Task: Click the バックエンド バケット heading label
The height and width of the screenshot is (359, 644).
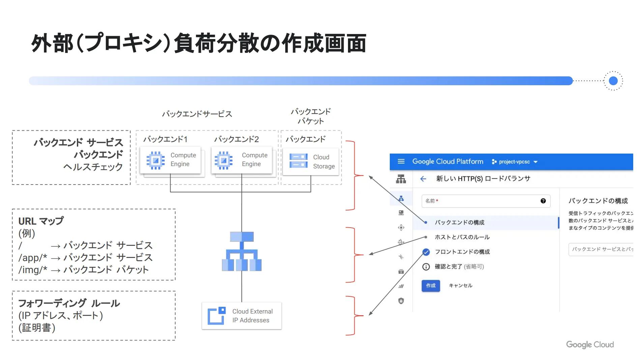Action: point(311,116)
